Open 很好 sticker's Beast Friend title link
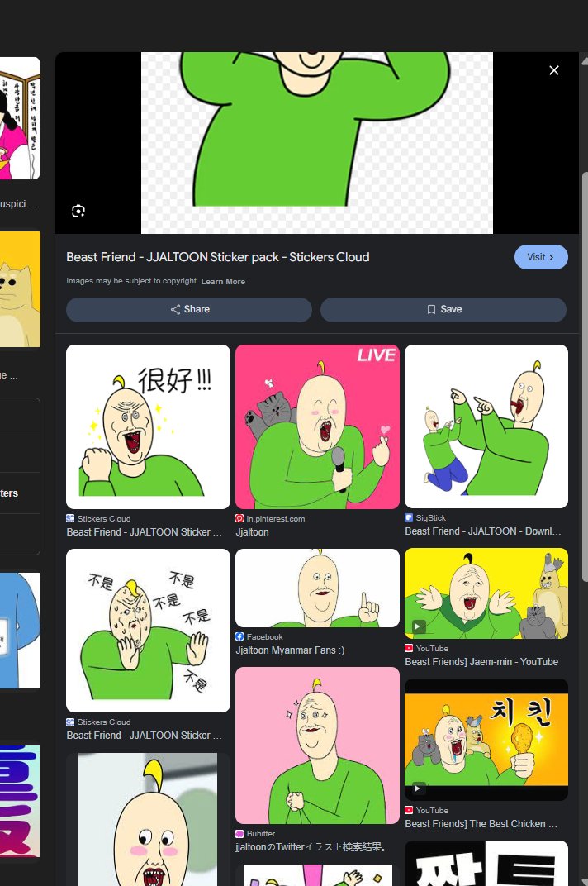Viewport: 588px width, 886px height. coord(144,532)
